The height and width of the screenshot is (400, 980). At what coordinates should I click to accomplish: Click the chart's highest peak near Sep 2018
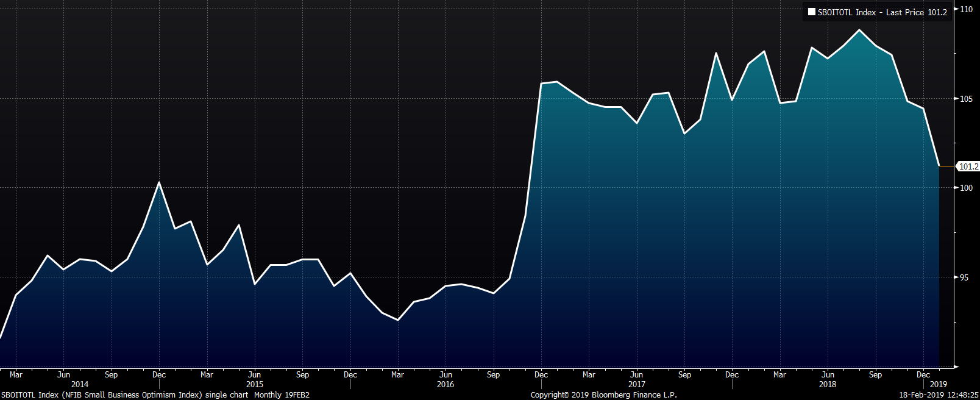point(859,30)
